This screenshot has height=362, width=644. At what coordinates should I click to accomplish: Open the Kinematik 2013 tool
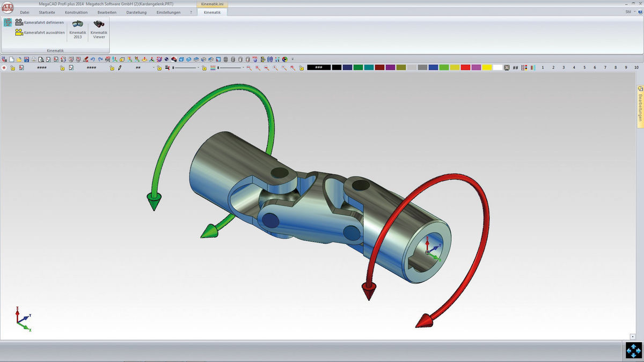coord(78,29)
